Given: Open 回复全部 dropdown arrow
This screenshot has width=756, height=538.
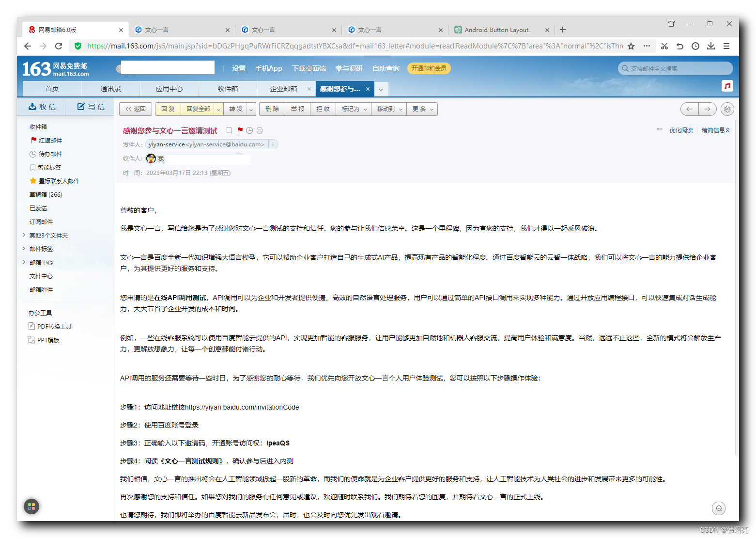Looking at the screenshot, I should 218,109.
